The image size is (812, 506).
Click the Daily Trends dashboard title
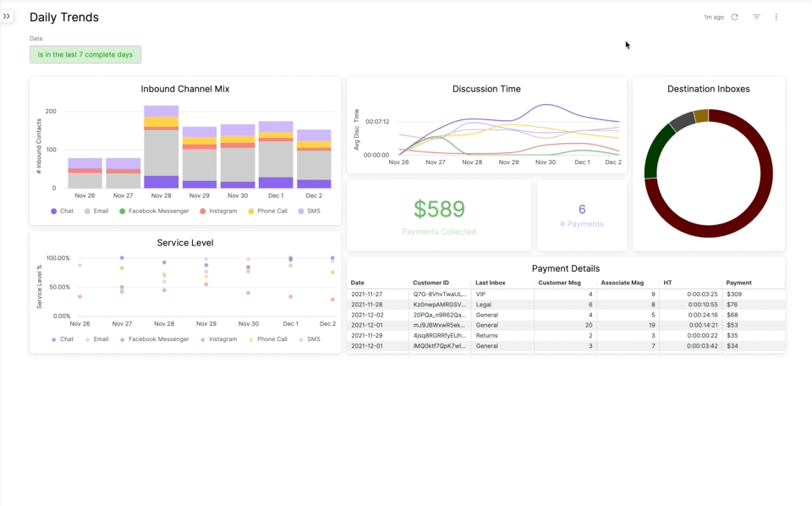click(x=64, y=17)
